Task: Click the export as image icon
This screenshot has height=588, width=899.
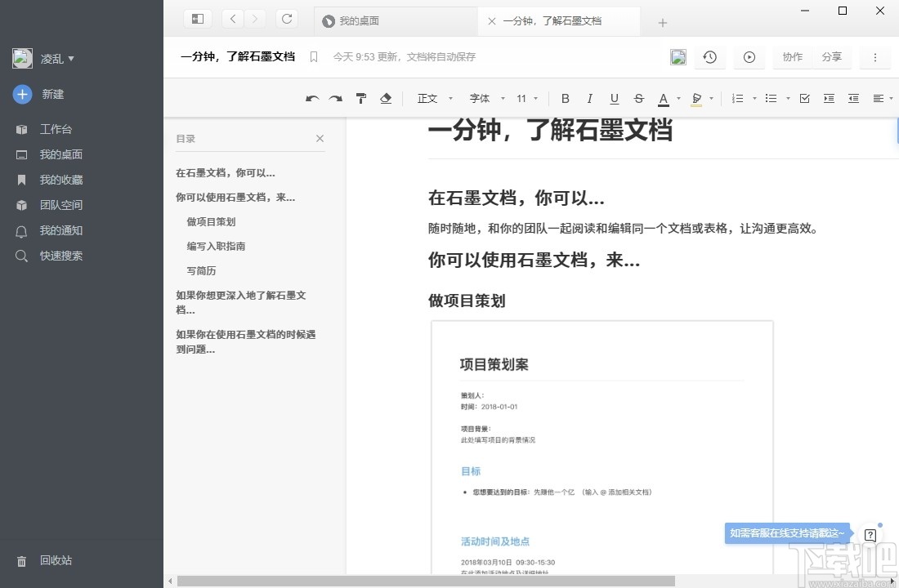Action: point(678,56)
